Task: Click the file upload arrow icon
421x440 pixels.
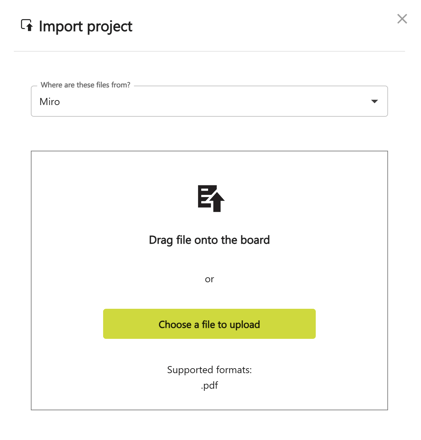Action: (x=211, y=198)
